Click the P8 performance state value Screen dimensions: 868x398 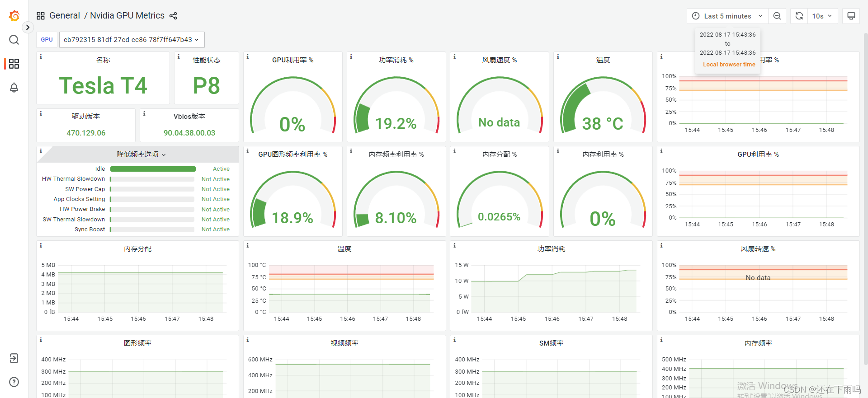click(207, 85)
